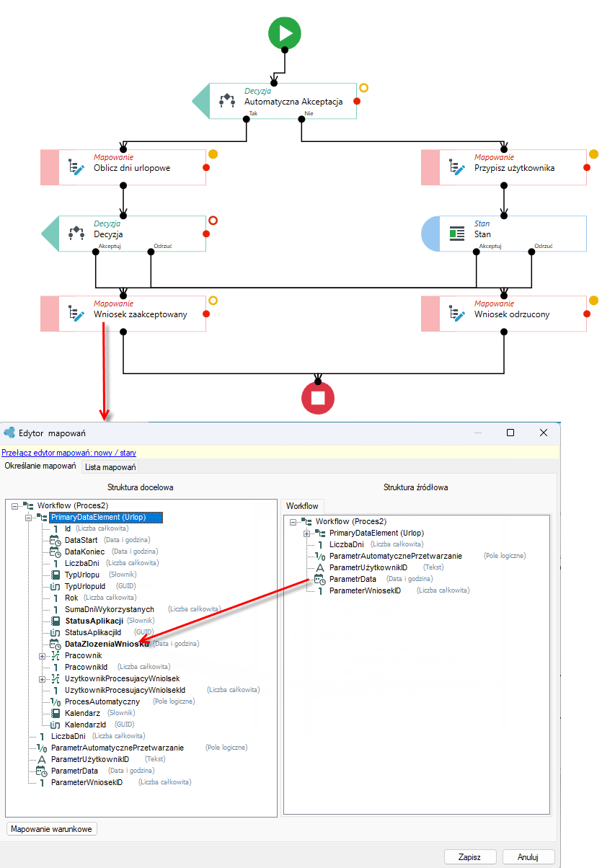Switch to the Określanie mapowań tab
The width and height of the screenshot is (615, 868).
click(x=40, y=466)
